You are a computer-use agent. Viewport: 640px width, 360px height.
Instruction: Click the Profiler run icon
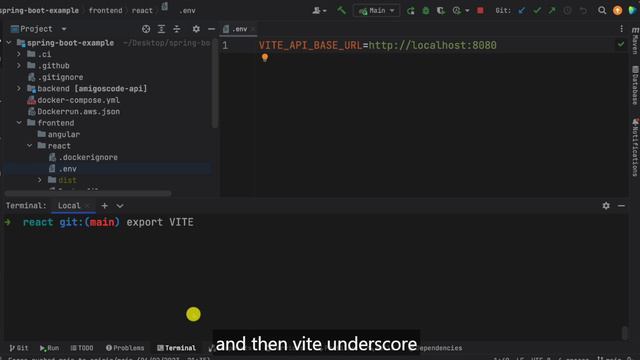pos(457,11)
